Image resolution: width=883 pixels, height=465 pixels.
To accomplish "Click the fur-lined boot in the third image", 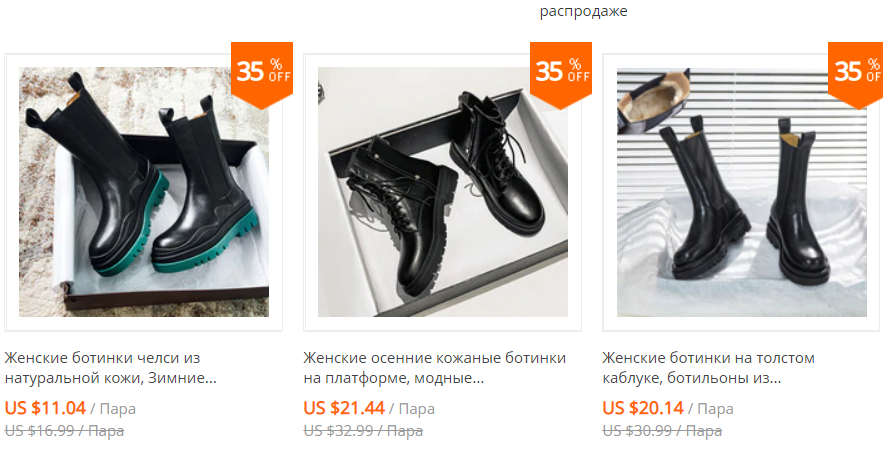I will 654,101.
